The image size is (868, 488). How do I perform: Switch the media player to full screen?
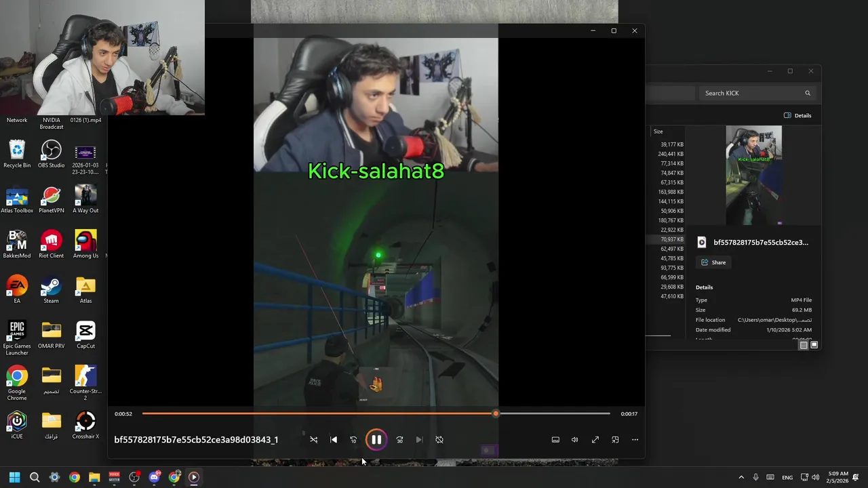(595, 440)
